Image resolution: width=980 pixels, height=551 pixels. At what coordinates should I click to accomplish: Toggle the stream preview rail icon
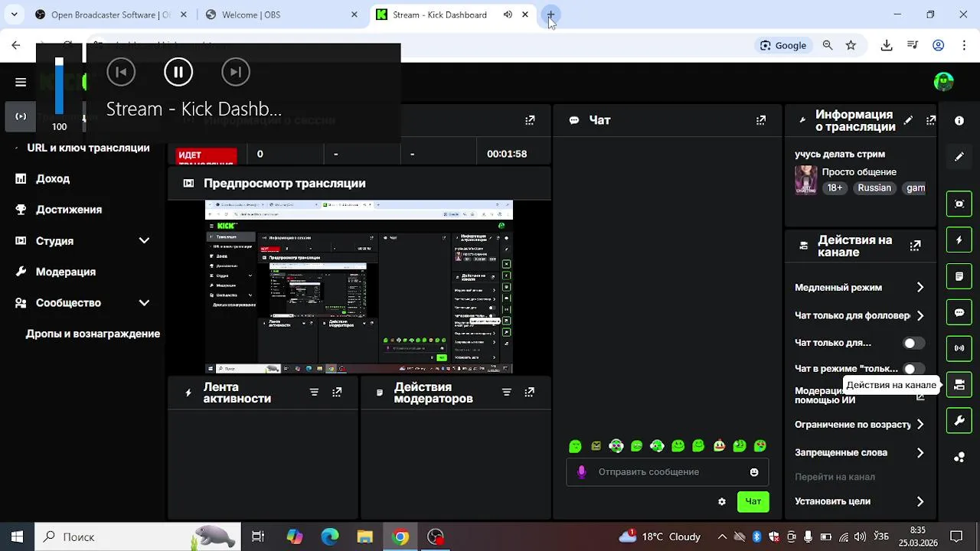coord(959,204)
